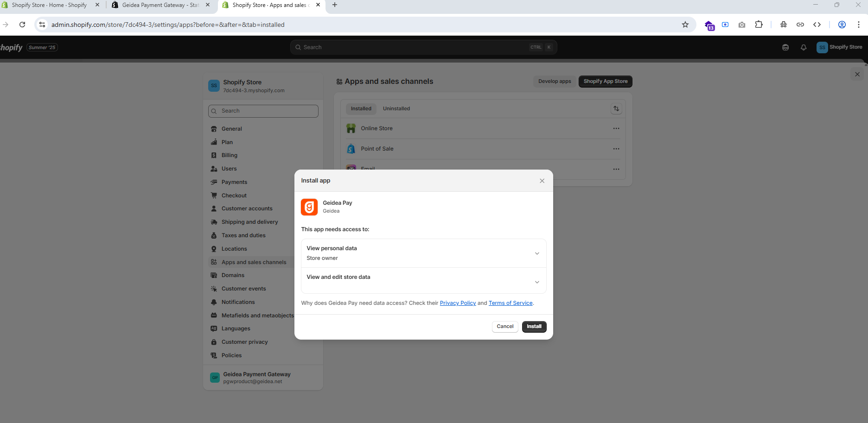Open Shopify Store account menu top right
The height and width of the screenshot is (423, 868).
[839, 47]
